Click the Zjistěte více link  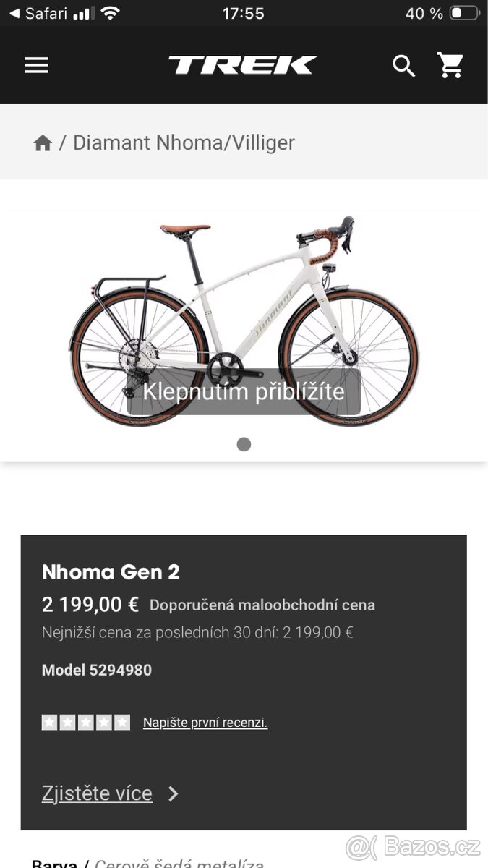(x=97, y=793)
